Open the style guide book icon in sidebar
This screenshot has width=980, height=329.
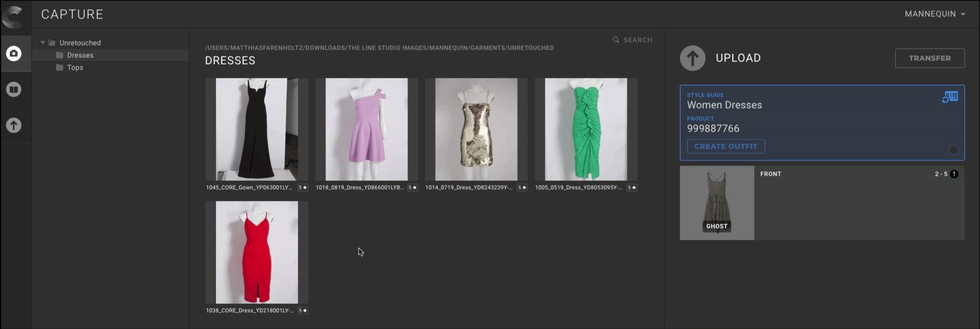point(14,90)
